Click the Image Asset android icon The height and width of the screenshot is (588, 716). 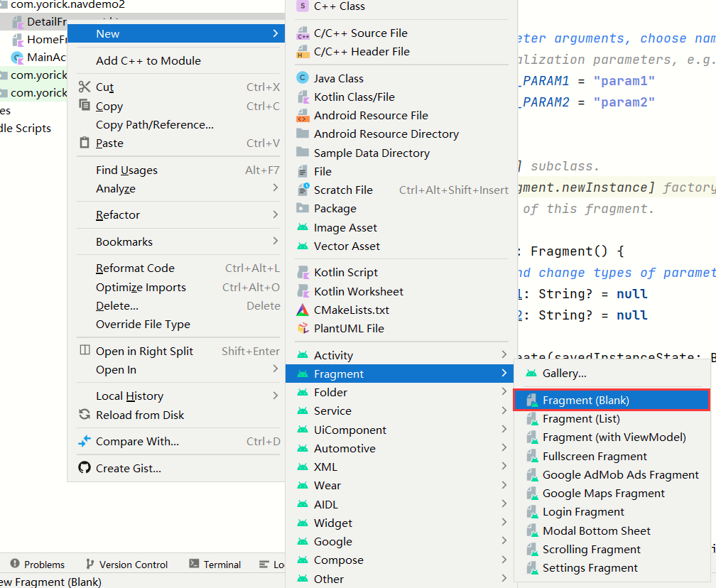pos(303,228)
